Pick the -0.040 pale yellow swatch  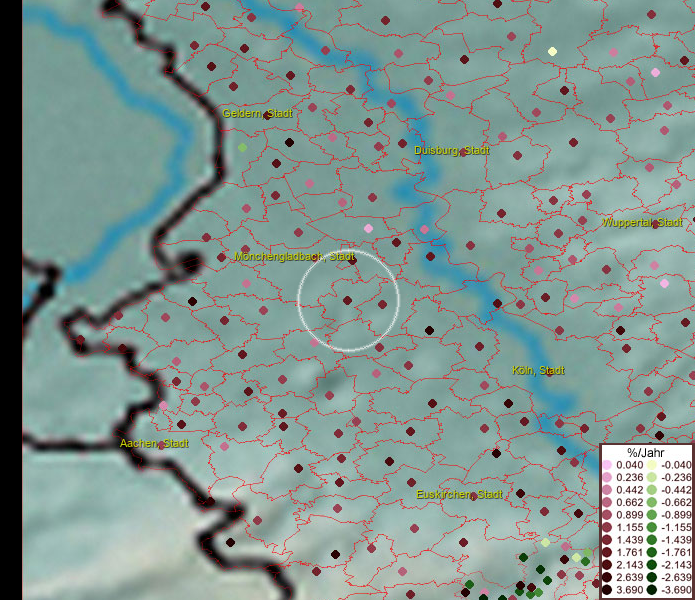click(x=652, y=465)
